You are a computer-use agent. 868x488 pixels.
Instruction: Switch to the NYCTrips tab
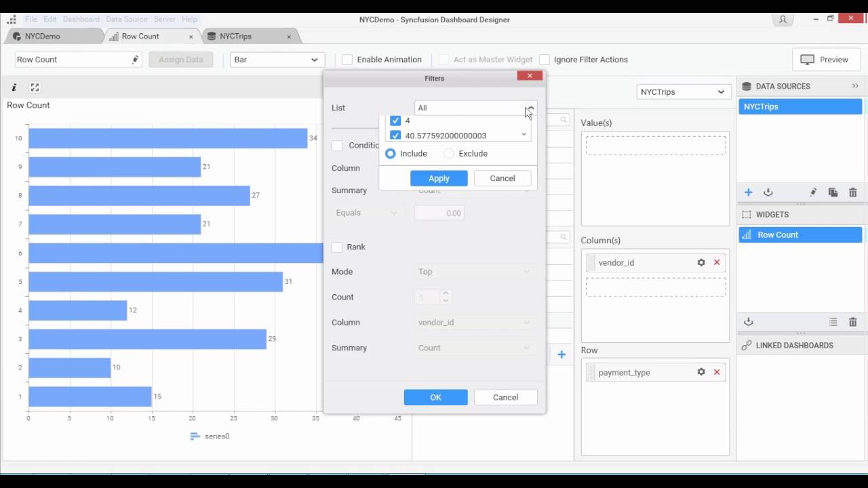pos(250,37)
